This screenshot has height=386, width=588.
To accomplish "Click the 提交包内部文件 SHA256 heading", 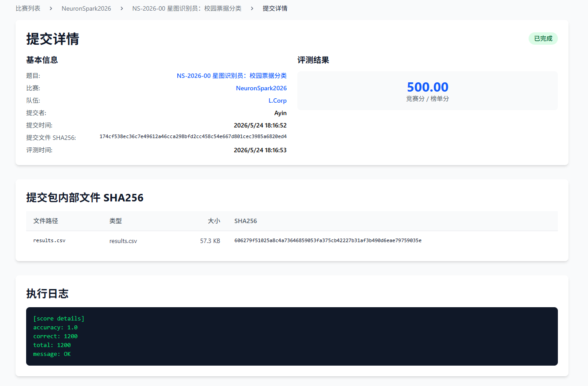I will coord(85,197).
